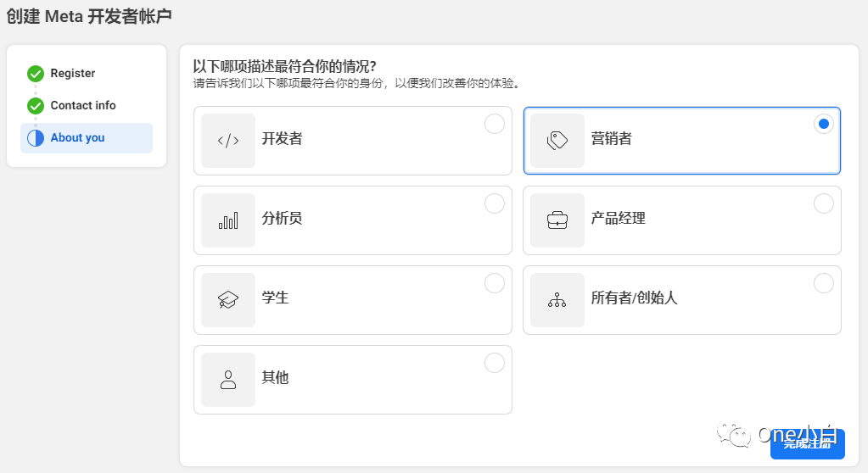The width and height of the screenshot is (868, 473).
Task: Select the 其他 radio button
Action: 495,363
